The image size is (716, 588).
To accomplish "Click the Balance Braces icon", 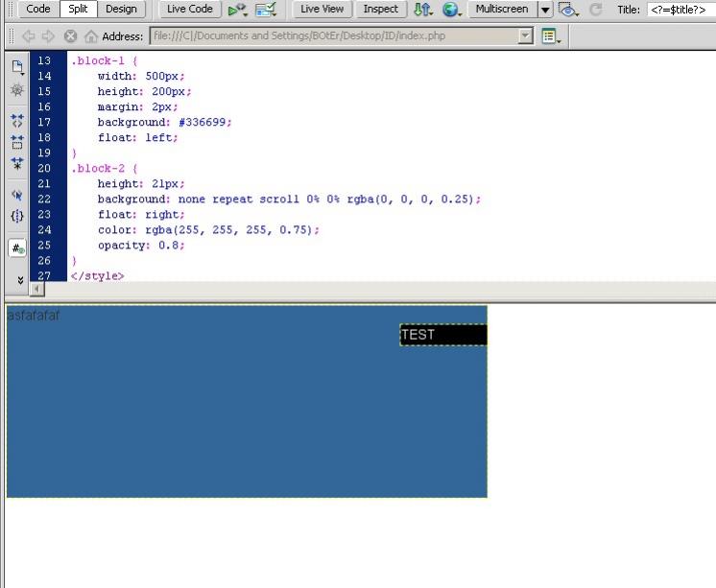I will tap(17, 216).
